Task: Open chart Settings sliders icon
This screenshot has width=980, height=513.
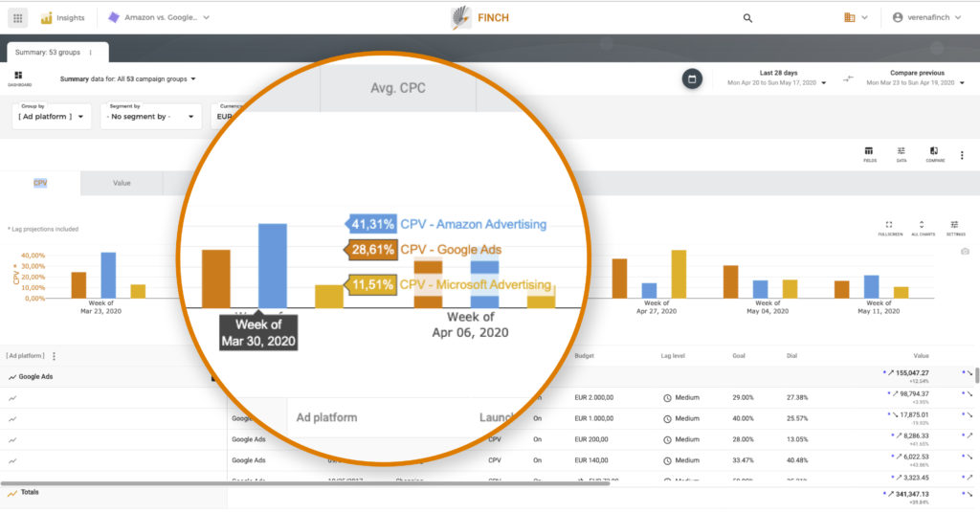Action: point(955,227)
